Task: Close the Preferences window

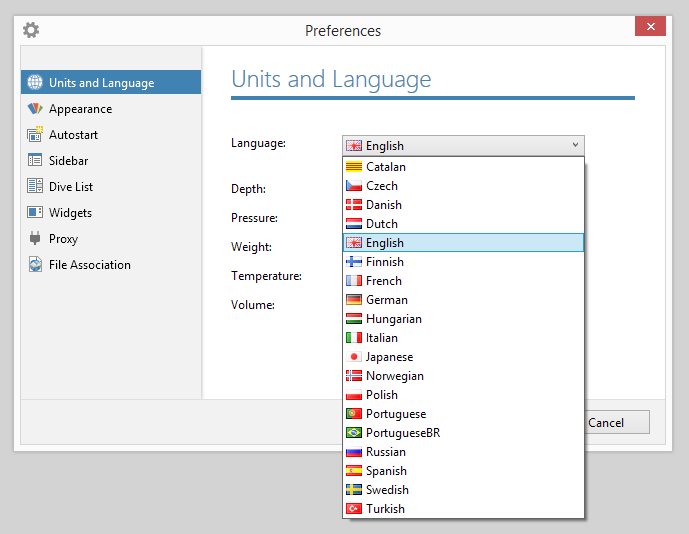Action: coord(651,30)
